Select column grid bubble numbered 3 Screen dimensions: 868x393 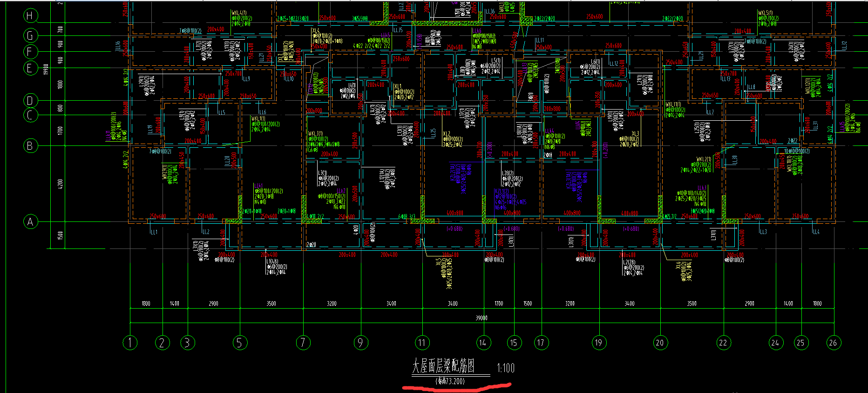click(187, 343)
